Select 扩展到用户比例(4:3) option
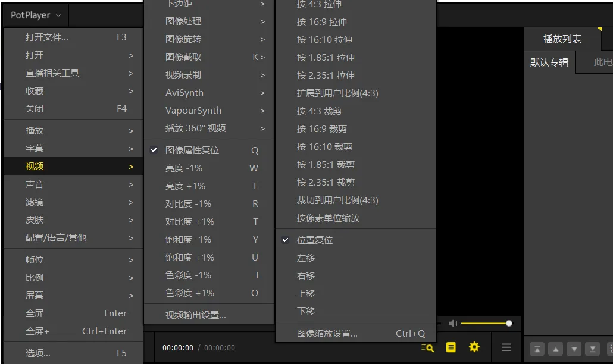The height and width of the screenshot is (364, 613). point(356,93)
